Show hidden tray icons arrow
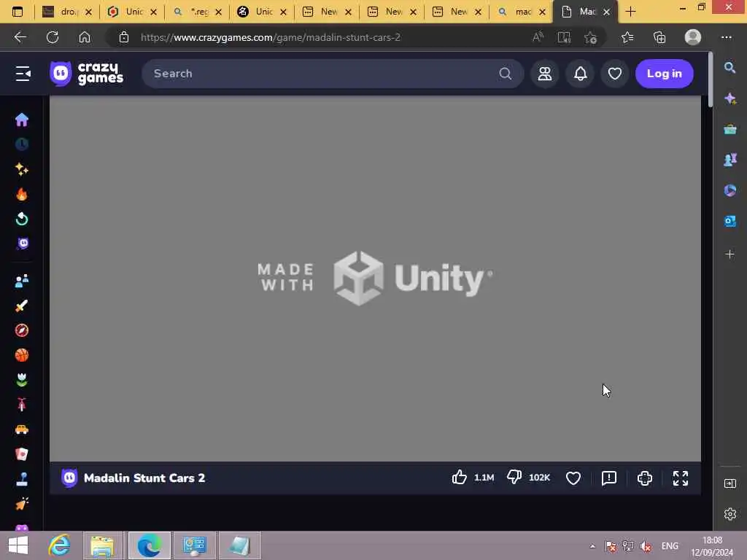Viewport: 747px width, 560px height. (592, 546)
